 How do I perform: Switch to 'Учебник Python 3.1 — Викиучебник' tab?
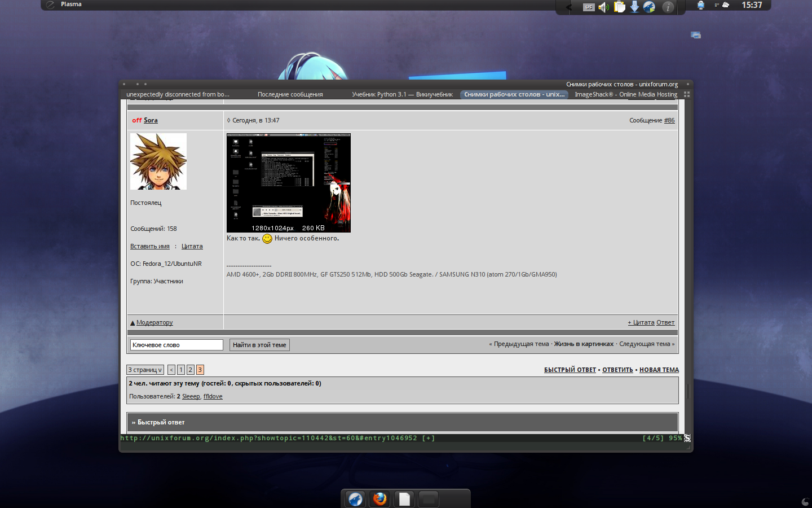point(402,94)
